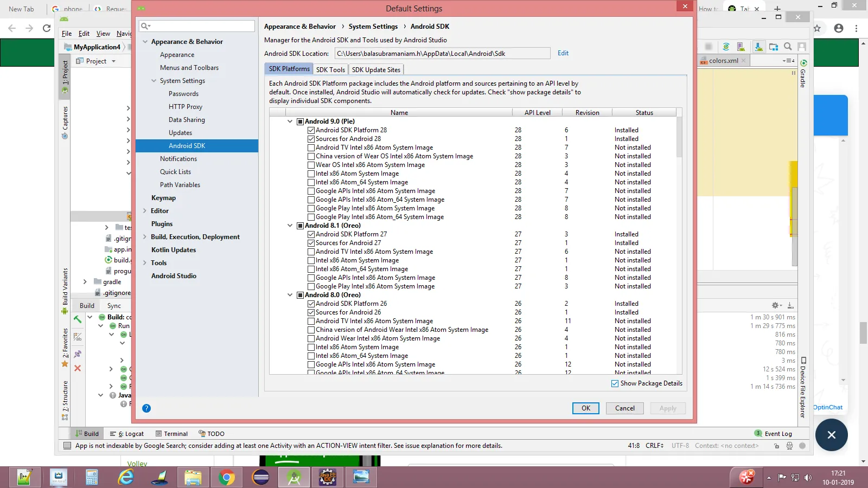This screenshot has height=488, width=868.
Task: Open Notepad++ from the taskbar
Action: (24, 477)
